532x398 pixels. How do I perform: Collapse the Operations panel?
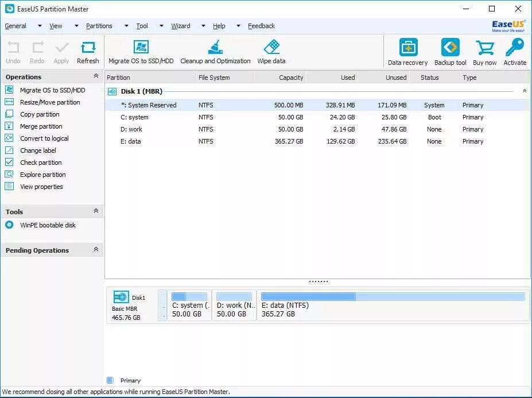click(96, 76)
